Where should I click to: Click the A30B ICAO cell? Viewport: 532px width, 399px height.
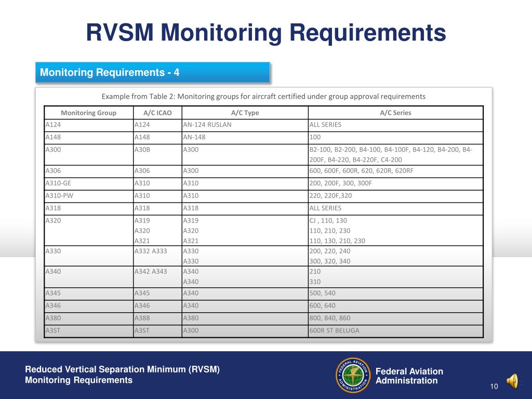pos(157,155)
